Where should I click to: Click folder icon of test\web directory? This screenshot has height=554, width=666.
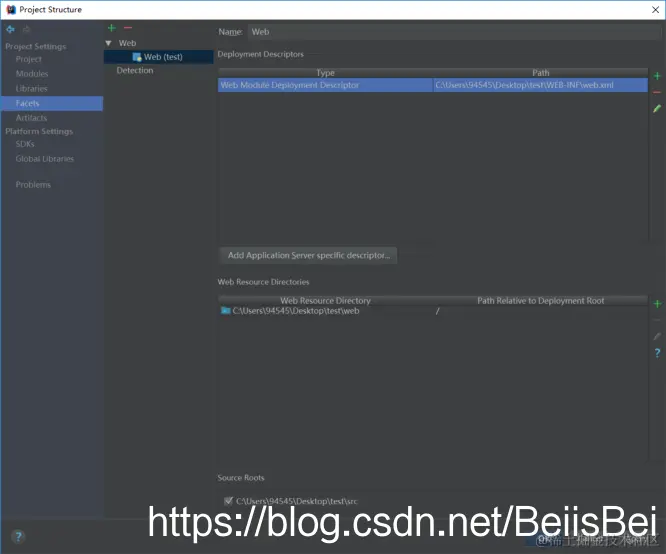(x=226, y=311)
